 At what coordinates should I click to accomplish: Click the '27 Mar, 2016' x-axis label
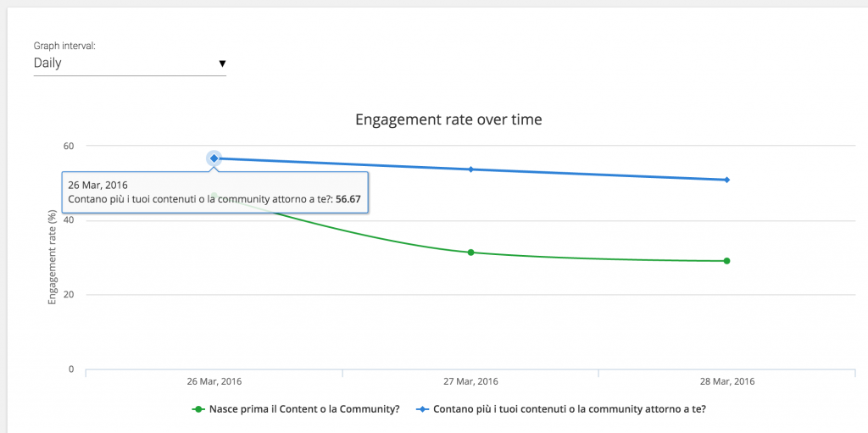[470, 381]
